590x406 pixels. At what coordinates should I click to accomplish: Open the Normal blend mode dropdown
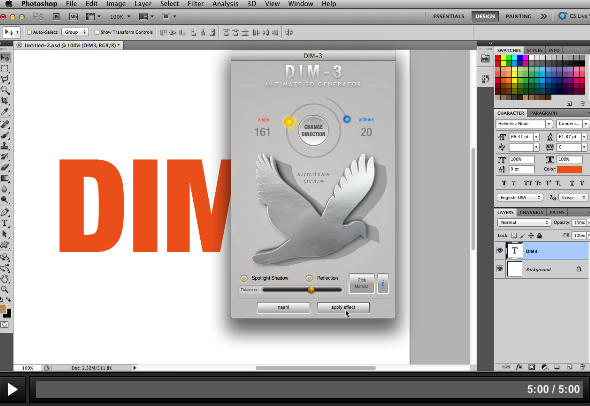click(x=524, y=222)
